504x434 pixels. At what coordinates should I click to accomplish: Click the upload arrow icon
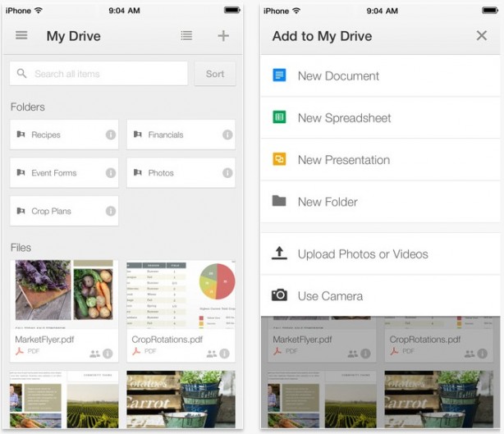(279, 253)
